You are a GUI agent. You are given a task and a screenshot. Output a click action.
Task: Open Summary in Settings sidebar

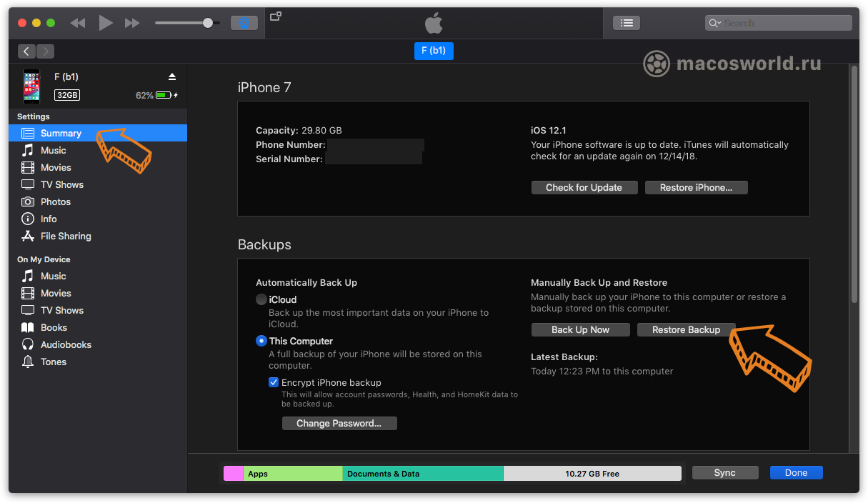[98, 133]
